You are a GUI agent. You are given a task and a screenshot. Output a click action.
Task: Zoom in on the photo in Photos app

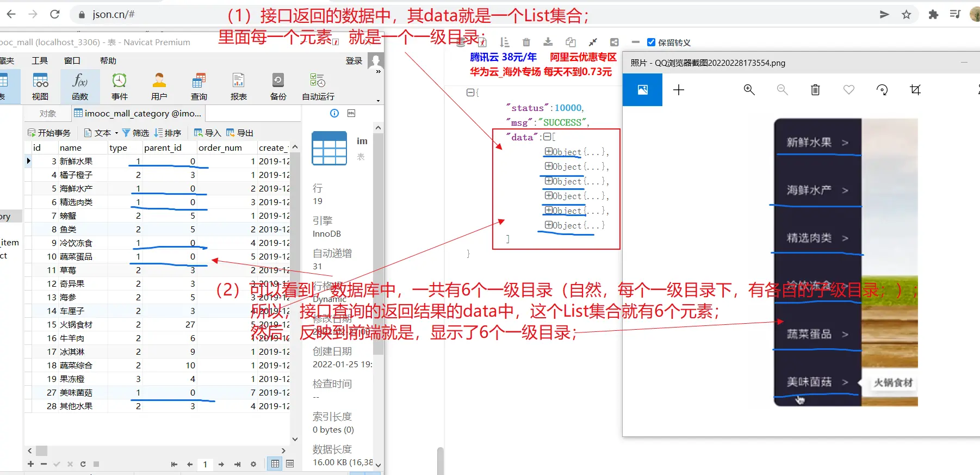click(x=749, y=90)
